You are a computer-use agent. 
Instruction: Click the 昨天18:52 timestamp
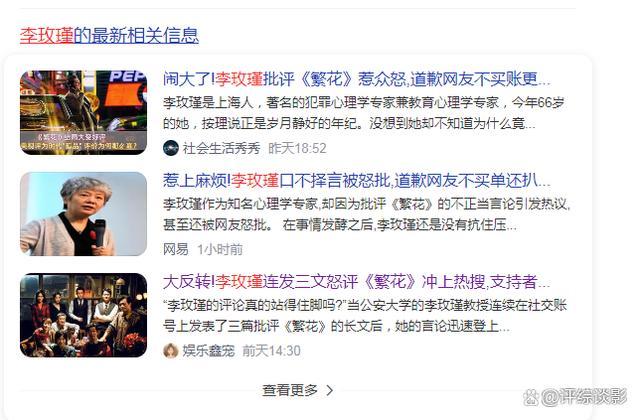coord(297,148)
